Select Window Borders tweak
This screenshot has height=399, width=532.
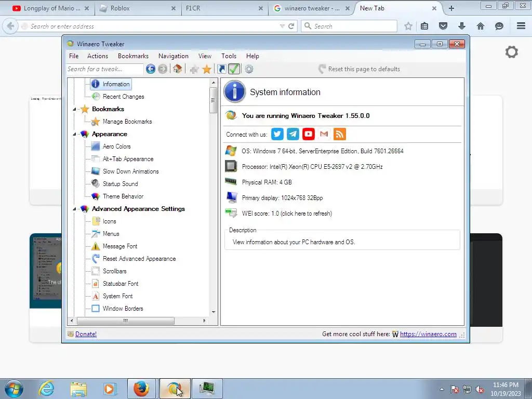[x=123, y=309]
